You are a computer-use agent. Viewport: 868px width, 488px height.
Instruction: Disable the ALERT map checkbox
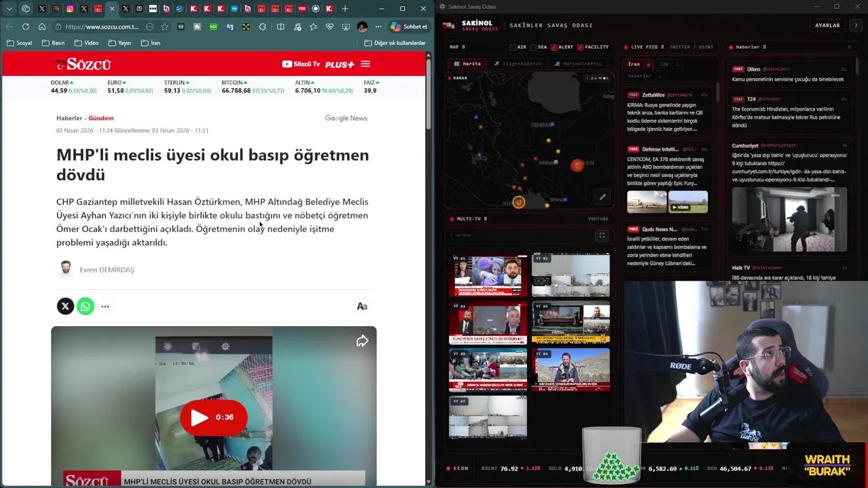click(554, 47)
